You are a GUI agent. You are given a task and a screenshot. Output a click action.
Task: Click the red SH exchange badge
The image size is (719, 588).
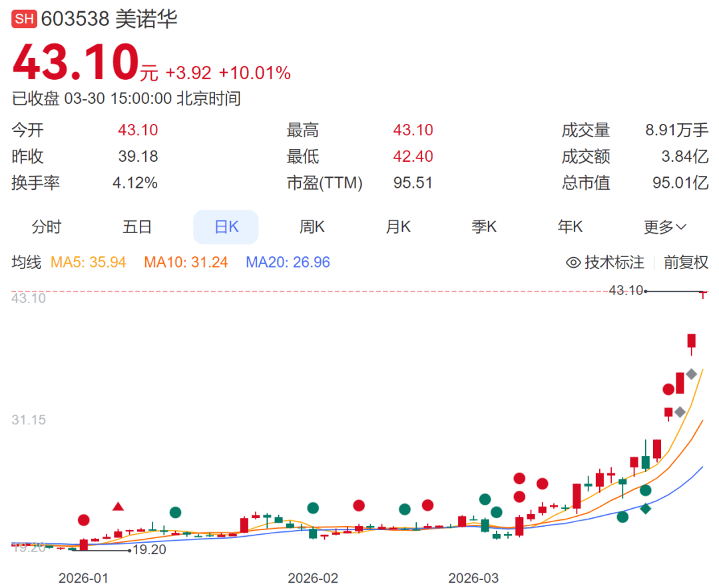point(24,19)
